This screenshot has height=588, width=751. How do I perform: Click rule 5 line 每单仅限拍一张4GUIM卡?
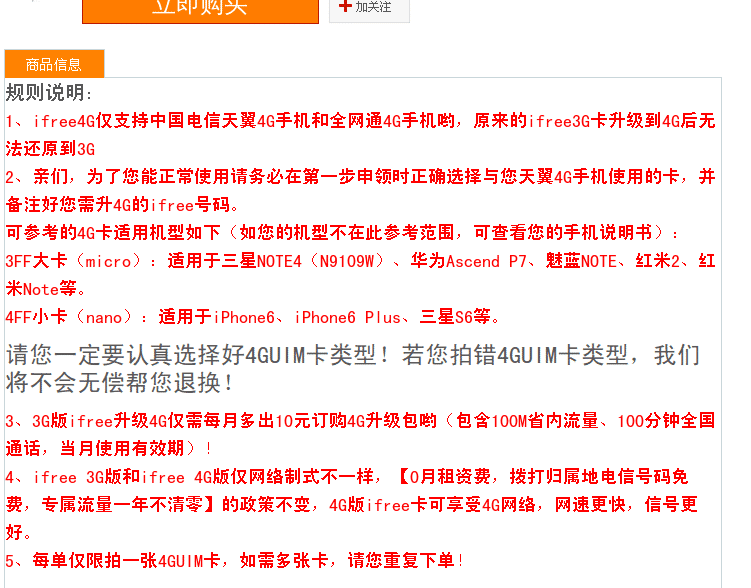[x=235, y=560]
